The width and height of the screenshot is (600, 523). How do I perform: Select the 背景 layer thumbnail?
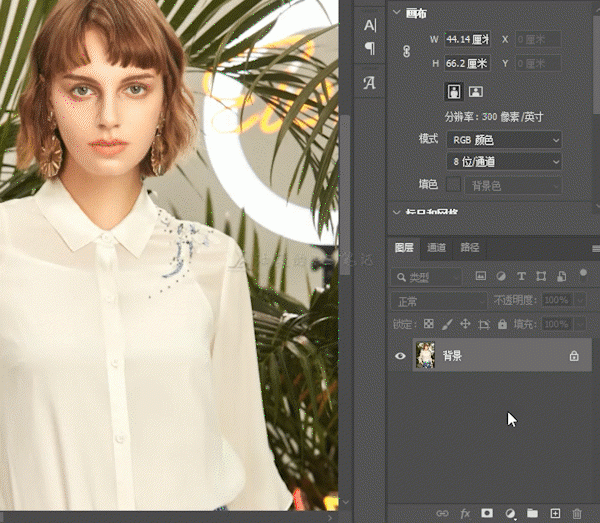pyautogui.click(x=425, y=355)
